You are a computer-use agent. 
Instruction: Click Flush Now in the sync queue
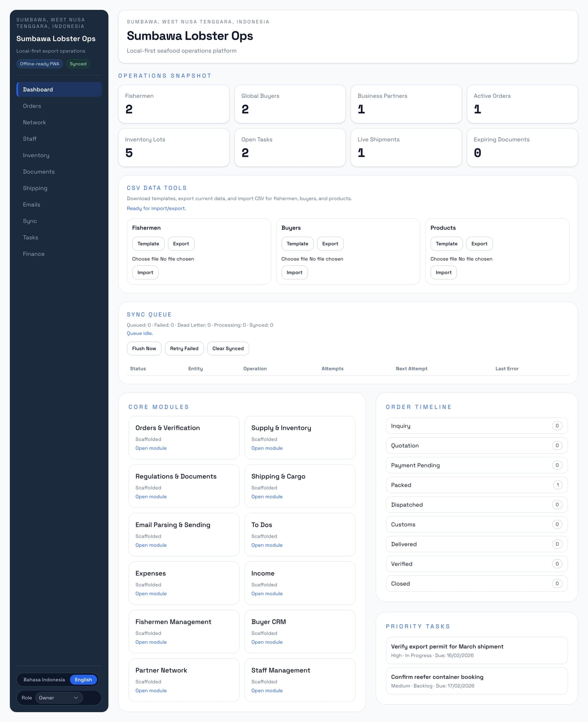pyautogui.click(x=144, y=348)
